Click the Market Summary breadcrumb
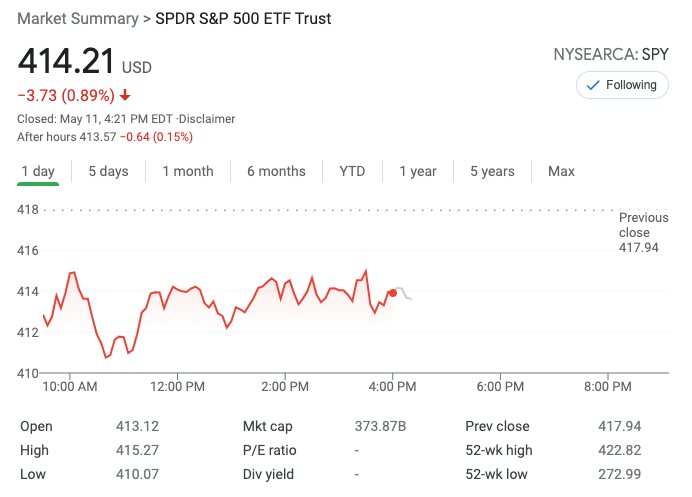Image resolution: width=692 pixels, height=497 pixels. tap(77, 19)
